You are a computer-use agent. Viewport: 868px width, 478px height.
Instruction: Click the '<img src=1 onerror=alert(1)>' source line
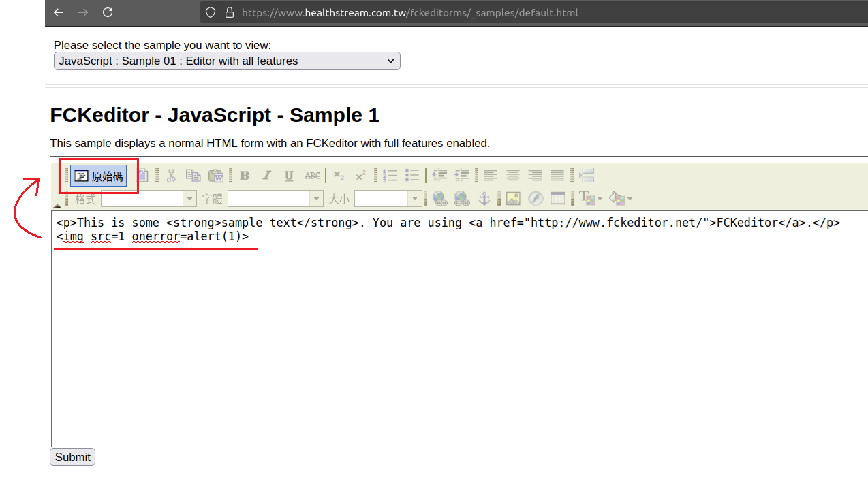153,236
